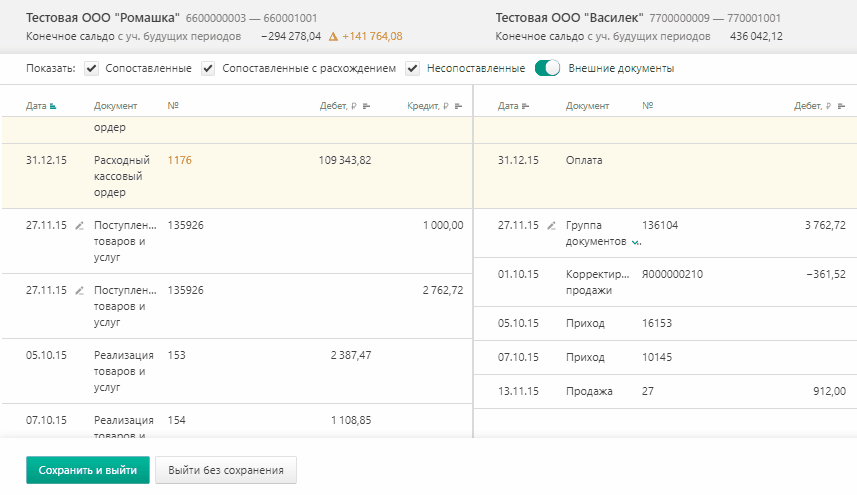
Task: Click the edit pencil on 1 000,00 row
Action: pos(80,226)
